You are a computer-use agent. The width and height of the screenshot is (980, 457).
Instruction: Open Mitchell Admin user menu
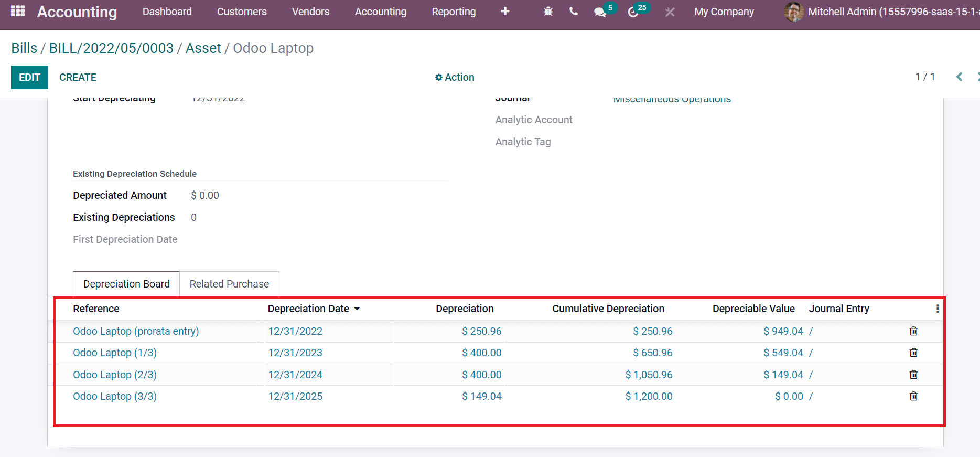click(x=881, y=12)
